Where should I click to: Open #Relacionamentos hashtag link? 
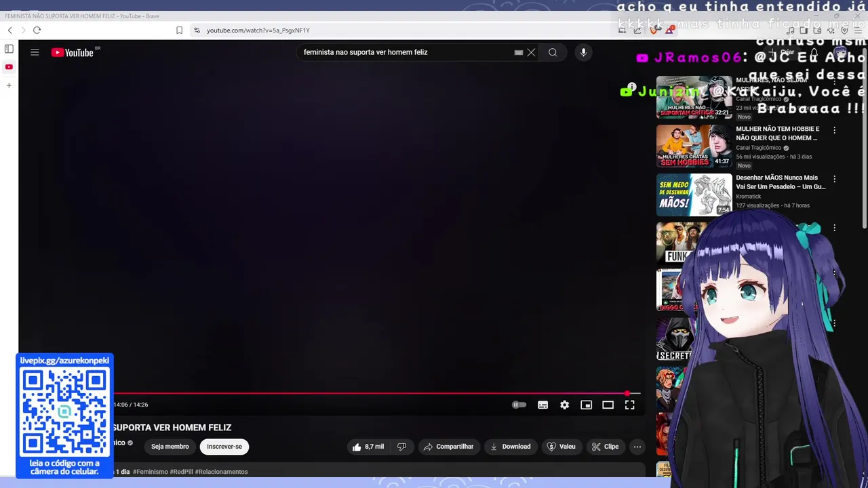pyautogui.click(x=221, y=472)
